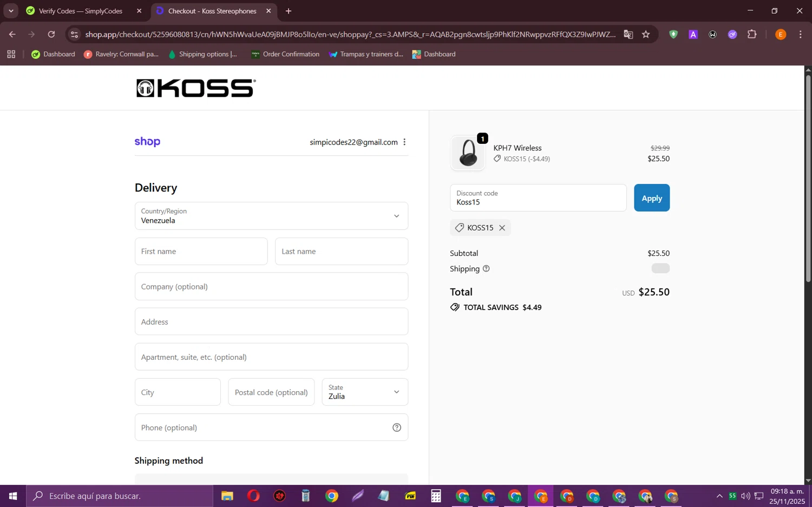This screenshot has width=812, height=507.
Task: Open the purple feather app on taskbar
Action: 358,496
